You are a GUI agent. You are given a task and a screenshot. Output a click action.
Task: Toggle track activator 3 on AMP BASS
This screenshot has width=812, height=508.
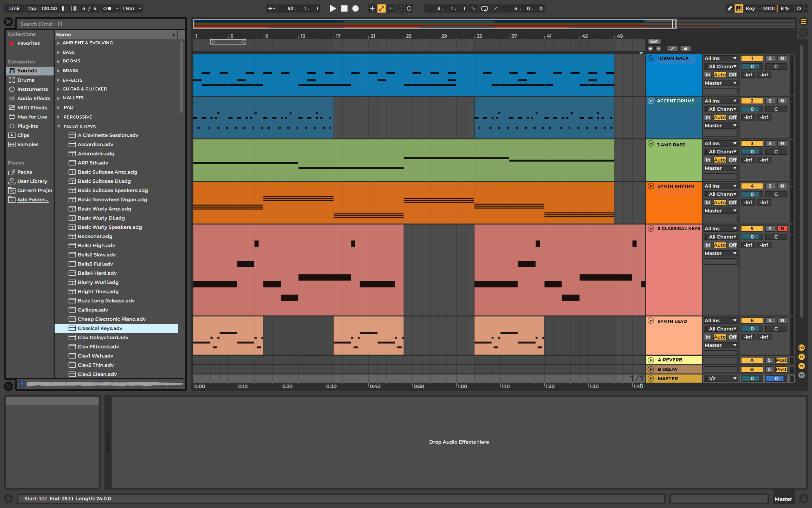tap(752, 143)
